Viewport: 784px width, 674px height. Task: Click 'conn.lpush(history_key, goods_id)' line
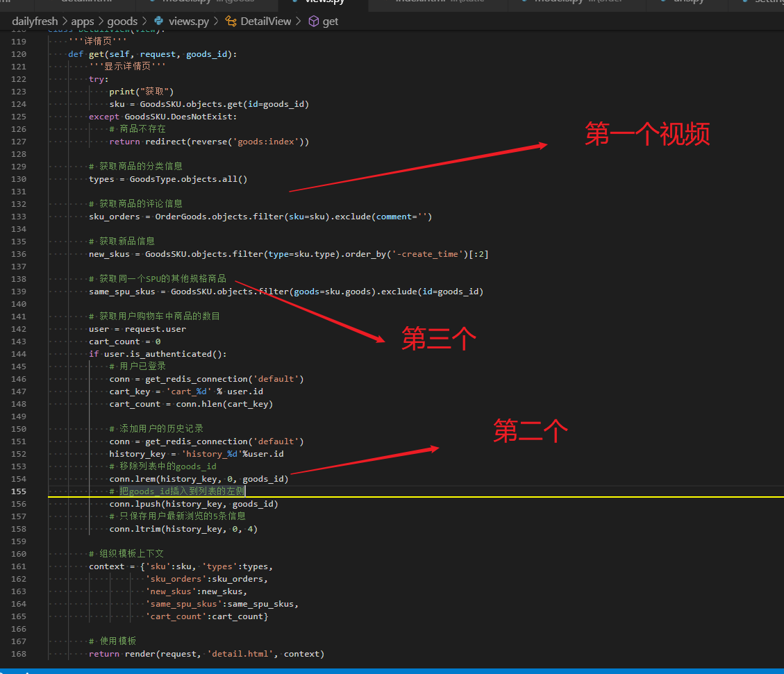(x=194, y=504)
